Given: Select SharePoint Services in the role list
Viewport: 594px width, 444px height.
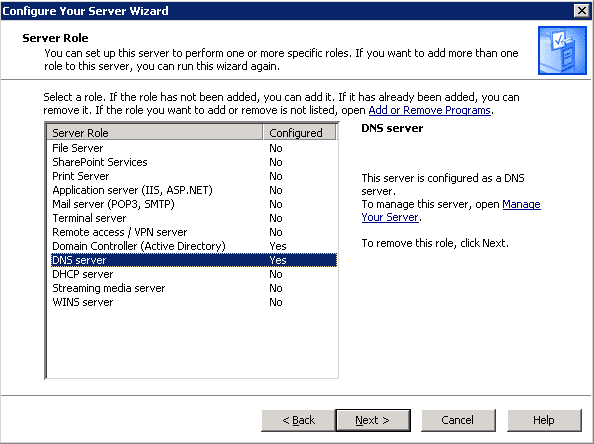Looking at the screenshot, I should coord(193,162).
